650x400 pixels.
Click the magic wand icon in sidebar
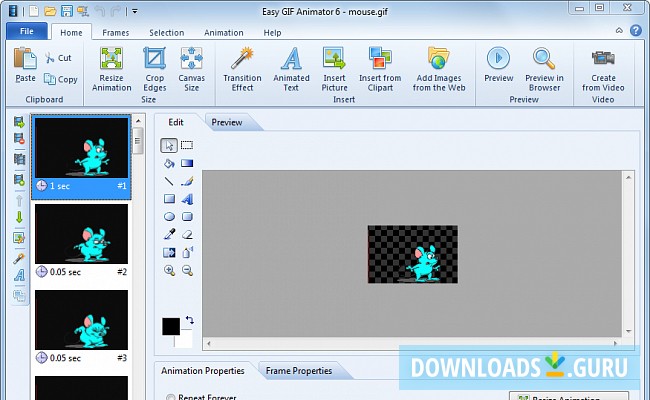[x=19, y=259]
